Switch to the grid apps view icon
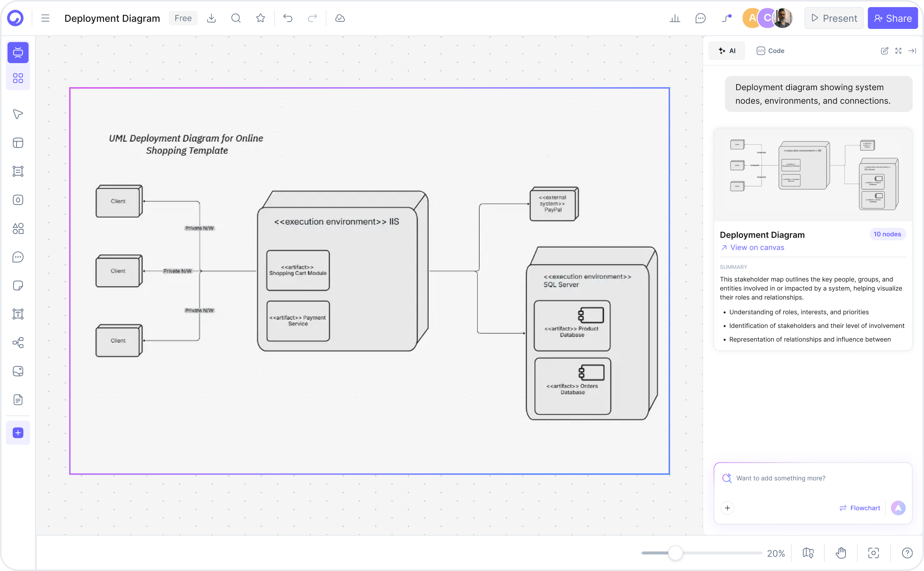The height and width of the screenshot is (571, 924). point(18,78)
